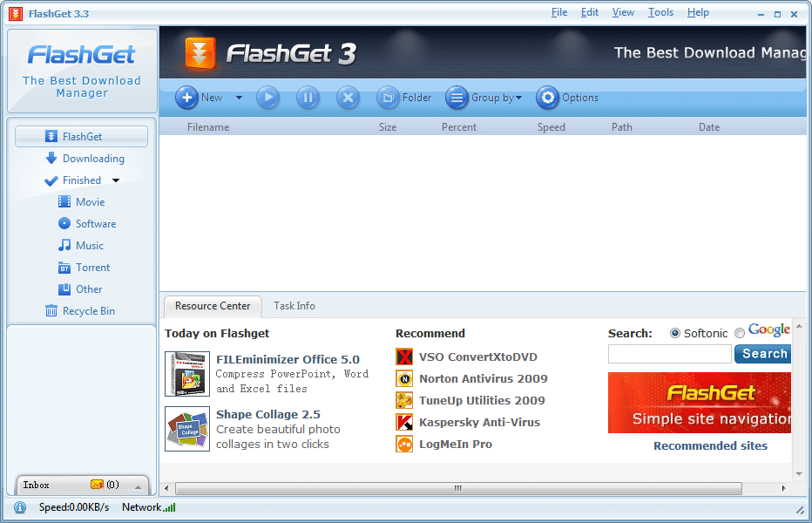The height and width of the screenshot is (523, 812).
Task: Open the Help menu
Action: 698,12
